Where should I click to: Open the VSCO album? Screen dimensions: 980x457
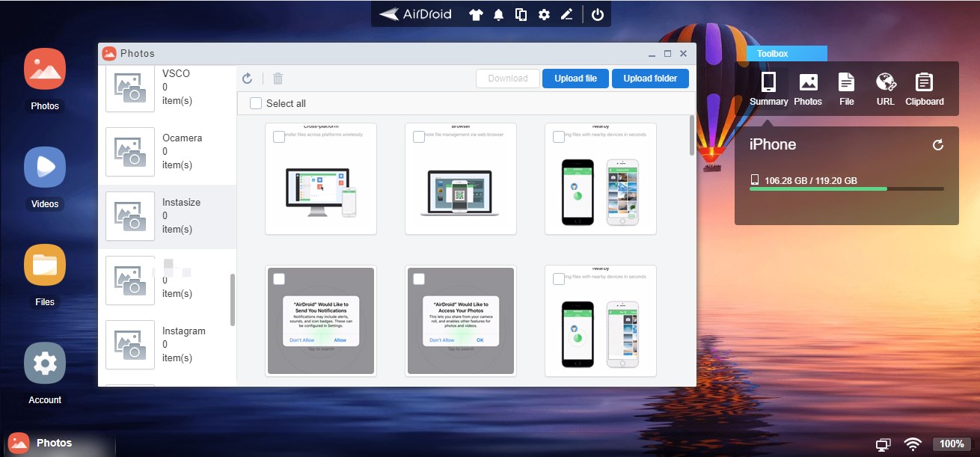pyautogui.click(x=168, y=88)
